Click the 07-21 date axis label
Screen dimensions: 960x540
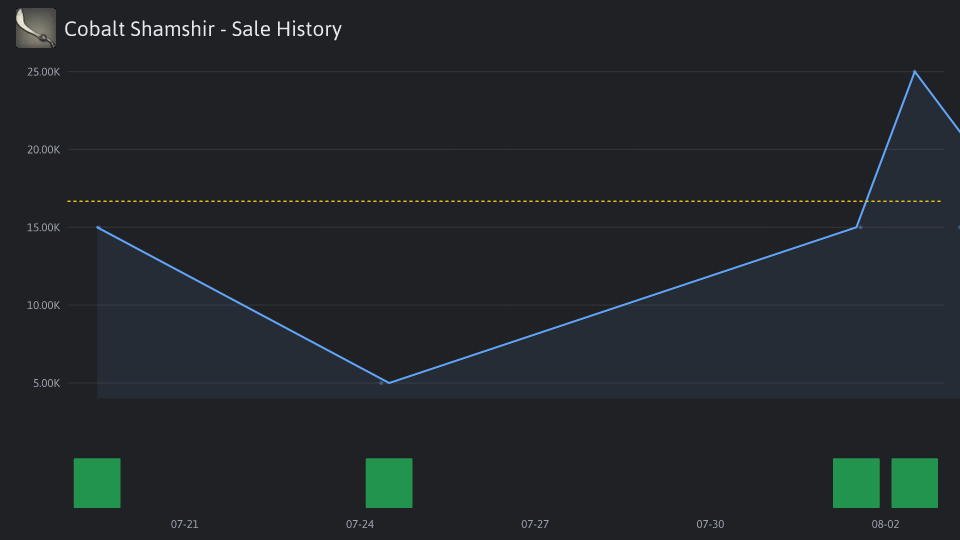pyautogui.click(x=184, y=524)
